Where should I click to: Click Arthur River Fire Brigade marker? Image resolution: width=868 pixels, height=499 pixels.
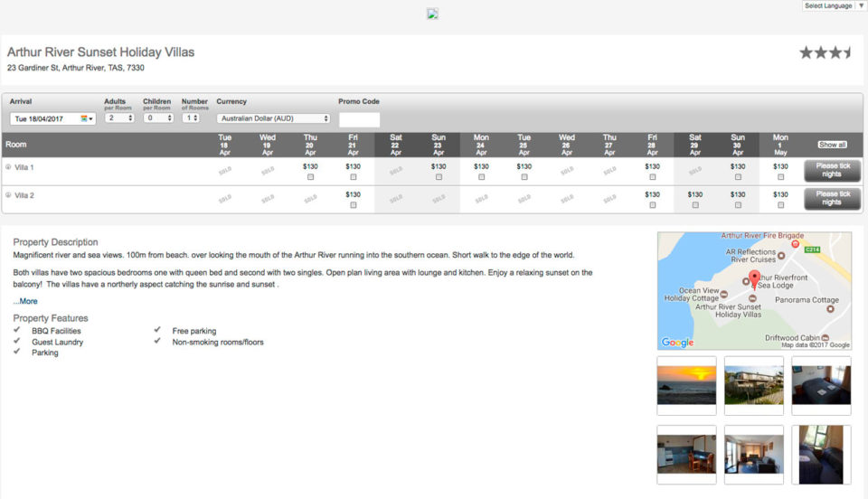pyautogui.click(x=795, y=243)
